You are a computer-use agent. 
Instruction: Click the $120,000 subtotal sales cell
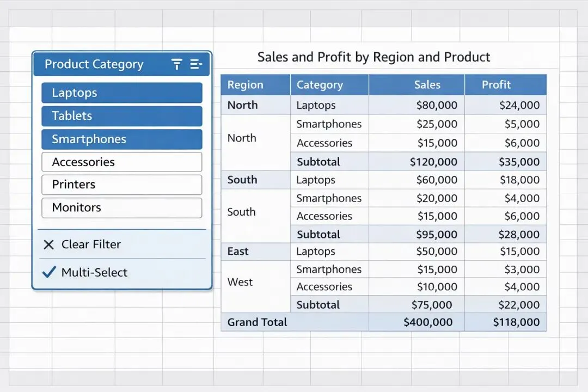(416, 162)
